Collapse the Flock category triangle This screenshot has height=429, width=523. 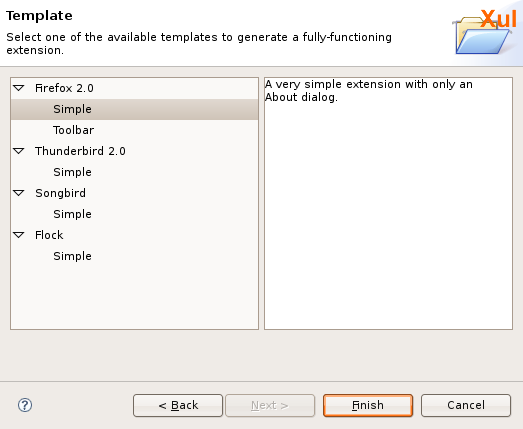click(x=19, y=235)
